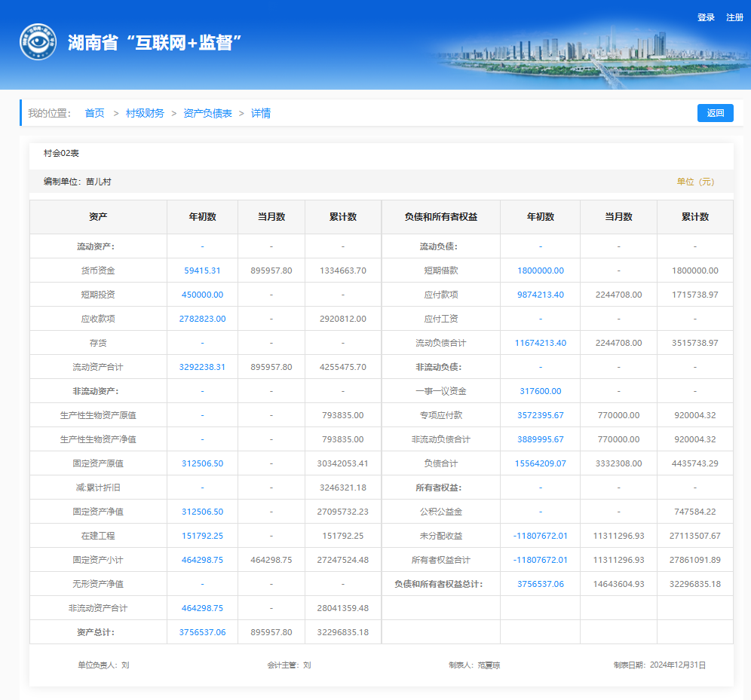Open 固定资产净值 年初数 312506.50
Screen dimensions: 751x700
pyautogui.click(x=202, y=512)
